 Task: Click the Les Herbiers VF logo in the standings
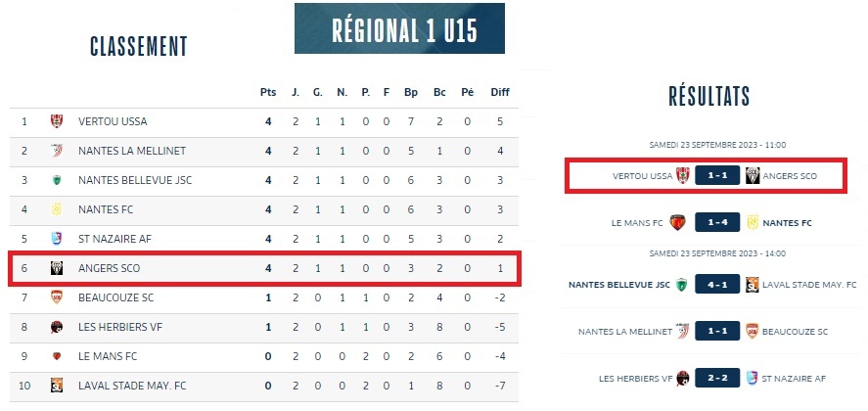coord(57,327)
